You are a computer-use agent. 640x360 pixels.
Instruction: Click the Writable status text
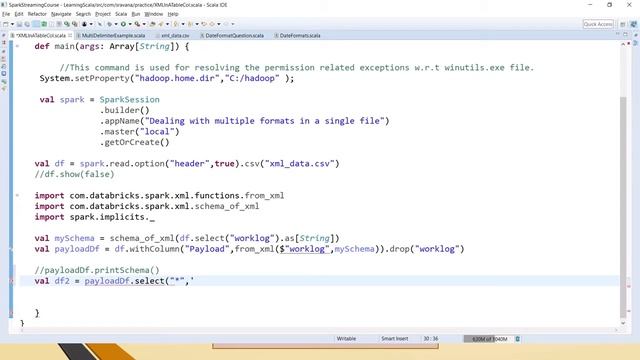346,339
